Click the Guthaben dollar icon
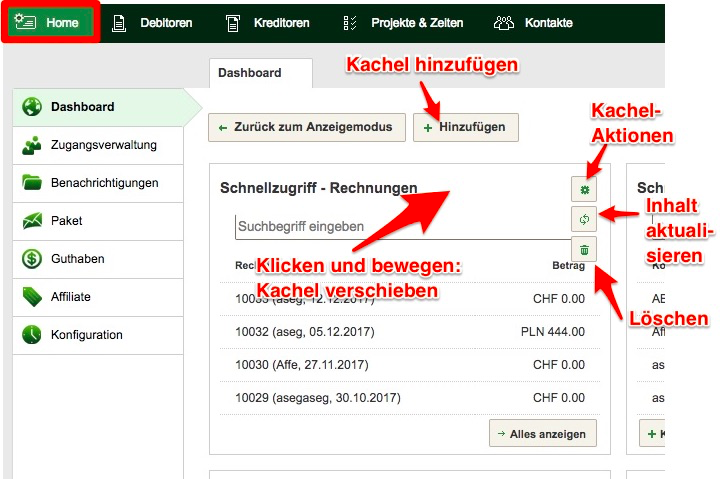723x479 pixels. (32, 259)
